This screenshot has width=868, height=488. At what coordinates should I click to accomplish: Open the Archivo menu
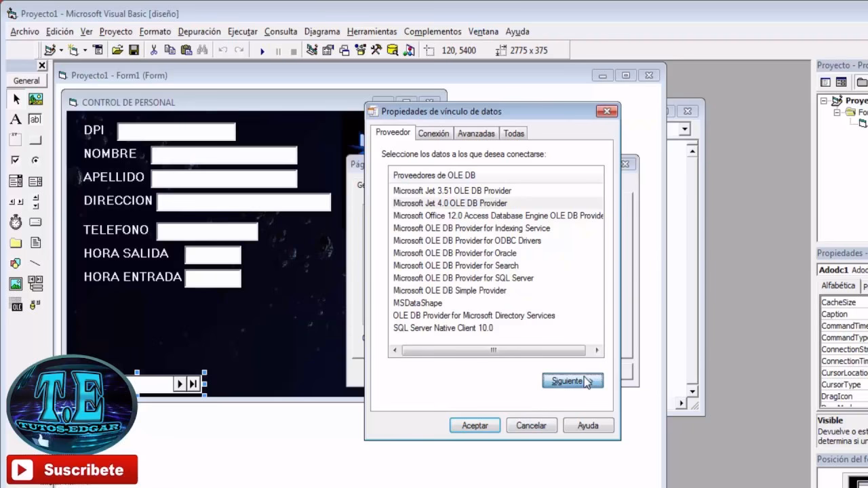coord(24,31)
